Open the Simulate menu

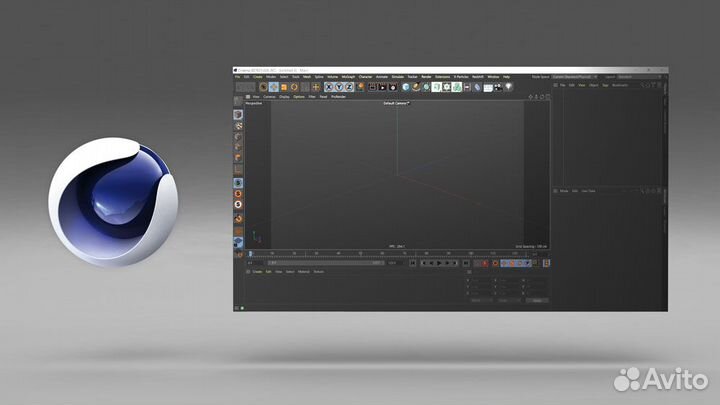pos(398,77)
